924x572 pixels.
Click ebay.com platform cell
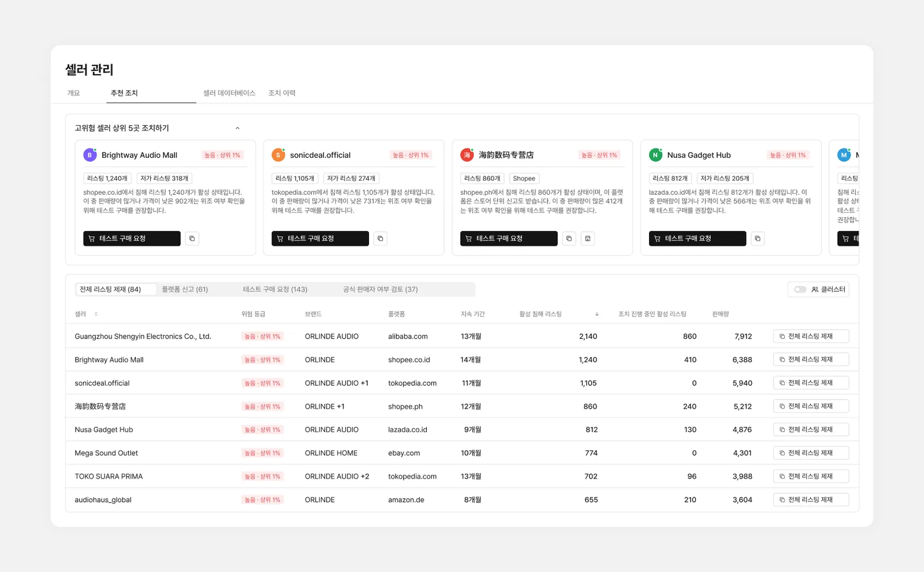(404, 453)
